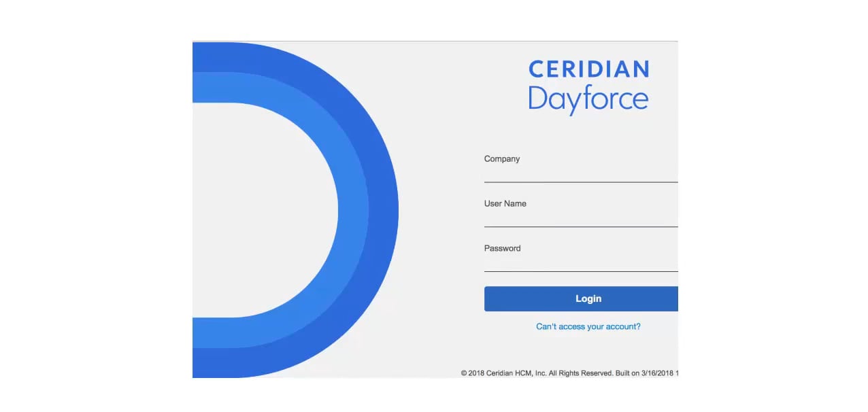
Task: Click the Company field label
Action: (x=501, y=159)
